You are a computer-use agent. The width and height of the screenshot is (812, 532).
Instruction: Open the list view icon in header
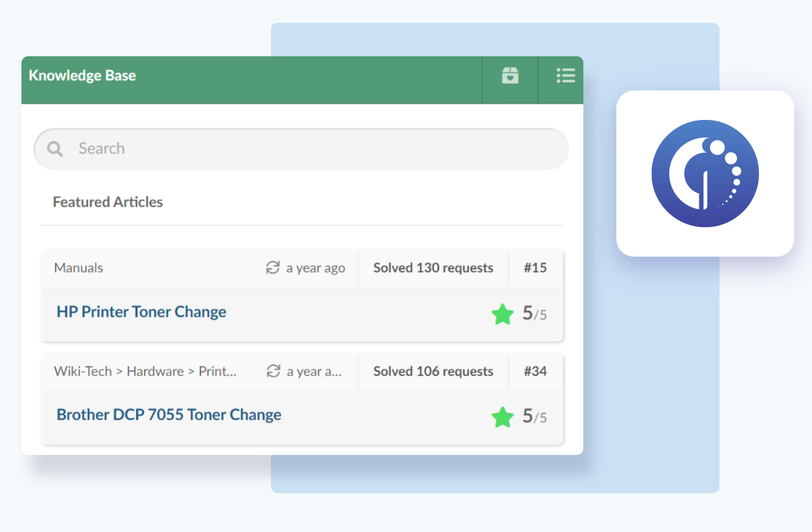[x=565, y=75]
